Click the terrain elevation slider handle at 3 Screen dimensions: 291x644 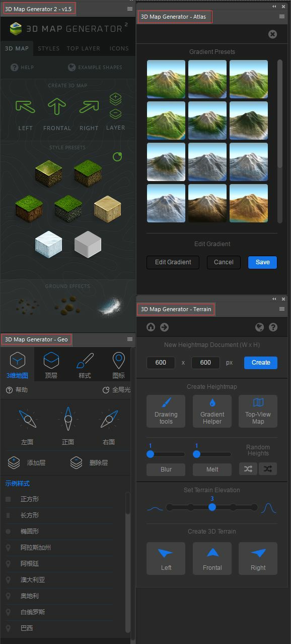click(212, 507)
